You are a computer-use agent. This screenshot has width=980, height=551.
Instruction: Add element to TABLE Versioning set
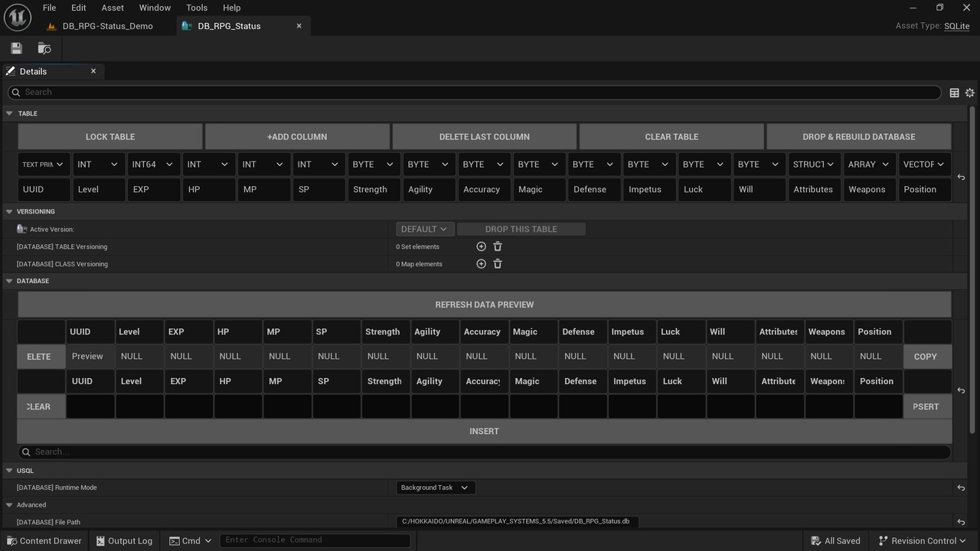(481, 246)
